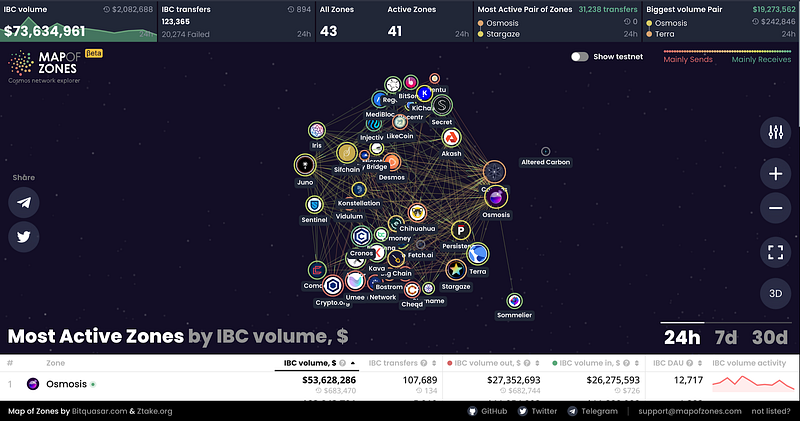The height and width of the screenshot is (421, 800).
Task: Select the Sentinel zone node
Action: (314, 205)
